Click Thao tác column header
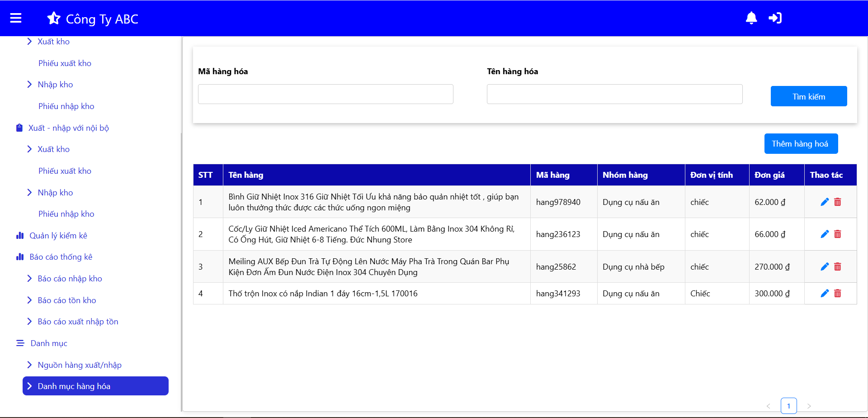Viewport: 868px width, 418px height. (x=830, y=175)
